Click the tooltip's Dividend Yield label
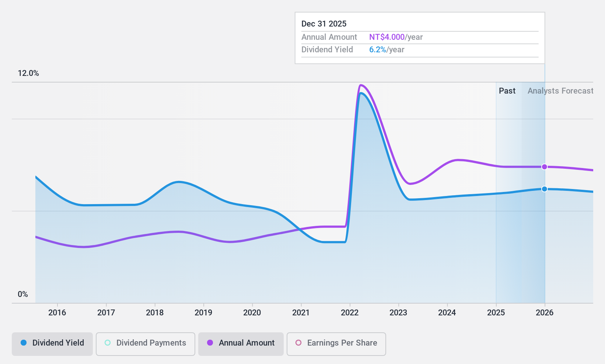The image size is (605, 364). (x=327, y=50)
